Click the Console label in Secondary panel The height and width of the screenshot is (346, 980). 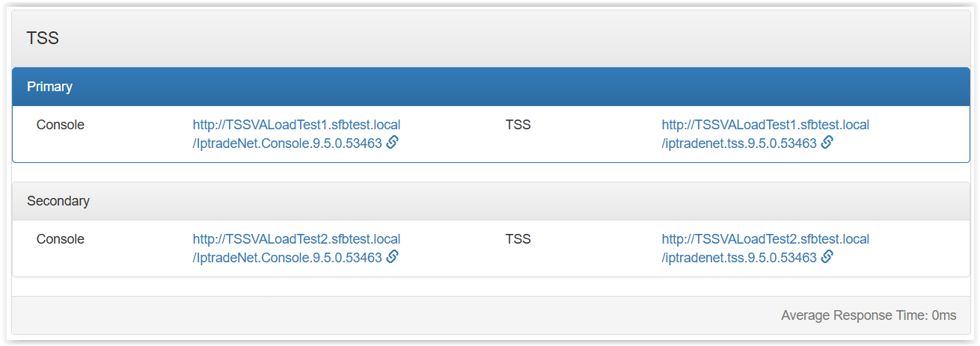pyautogui.click(x=60, y=239)
